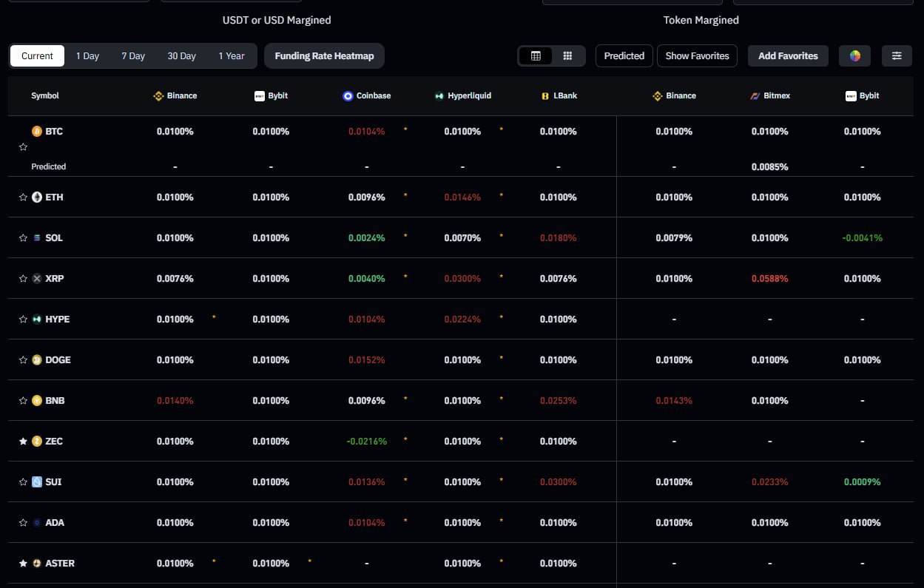Open the color heatmap palette icon
This screenshot has height=588, width=924.
[x=854, y=55]
